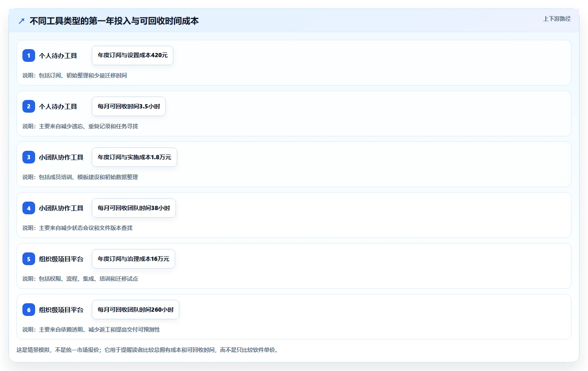The width and height of the screenshot is (588, 371).
Task: Click note 说明:包括成员培训、模板建设和初始数据整理
Action: 80,177
